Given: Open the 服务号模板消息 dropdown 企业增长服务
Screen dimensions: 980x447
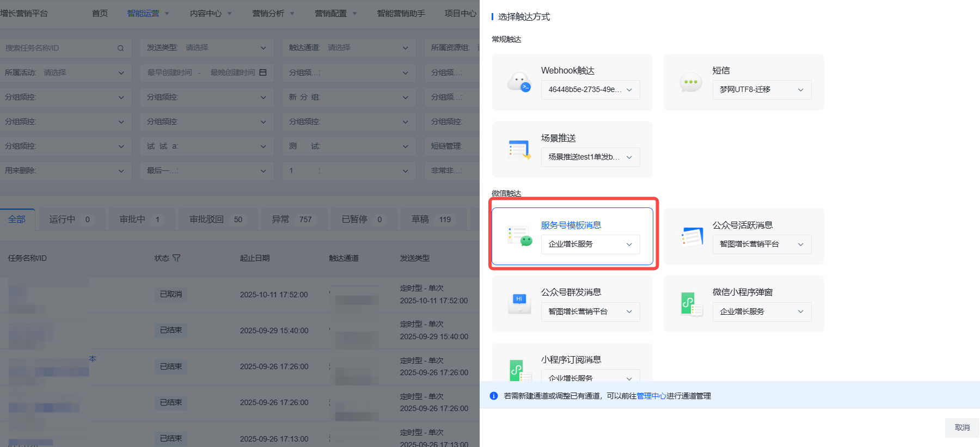Looking at the screenshot, I should click(591, 244).
